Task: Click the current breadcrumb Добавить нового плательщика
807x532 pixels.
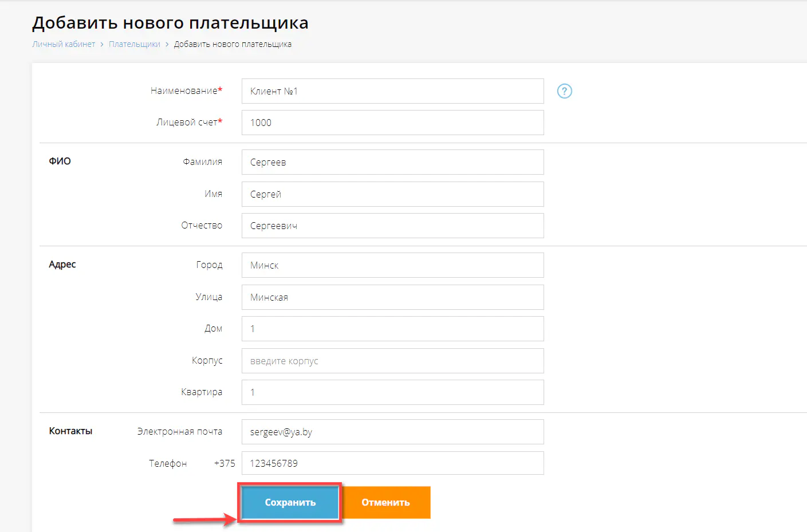Action: 232,44
